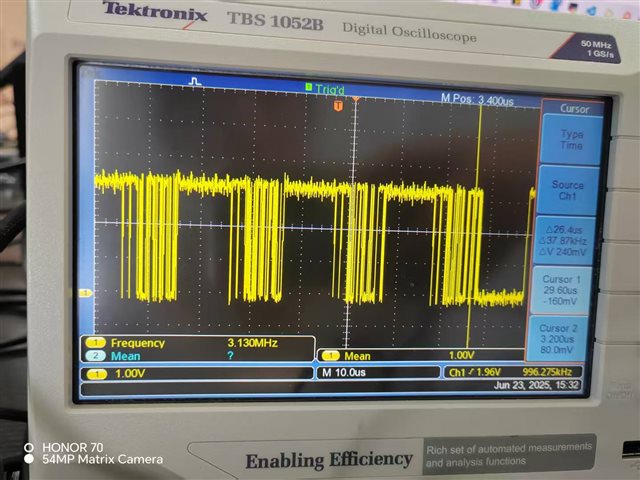Viewport: 640px width, 480px height.
Task: Click the Tektronix logo
Action: [x=155, y=11]
